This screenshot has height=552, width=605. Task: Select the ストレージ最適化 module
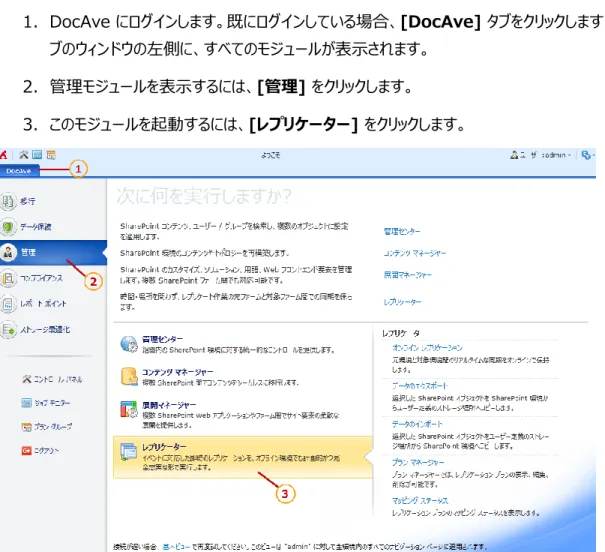pyautogui.click(x=53, y=330)
